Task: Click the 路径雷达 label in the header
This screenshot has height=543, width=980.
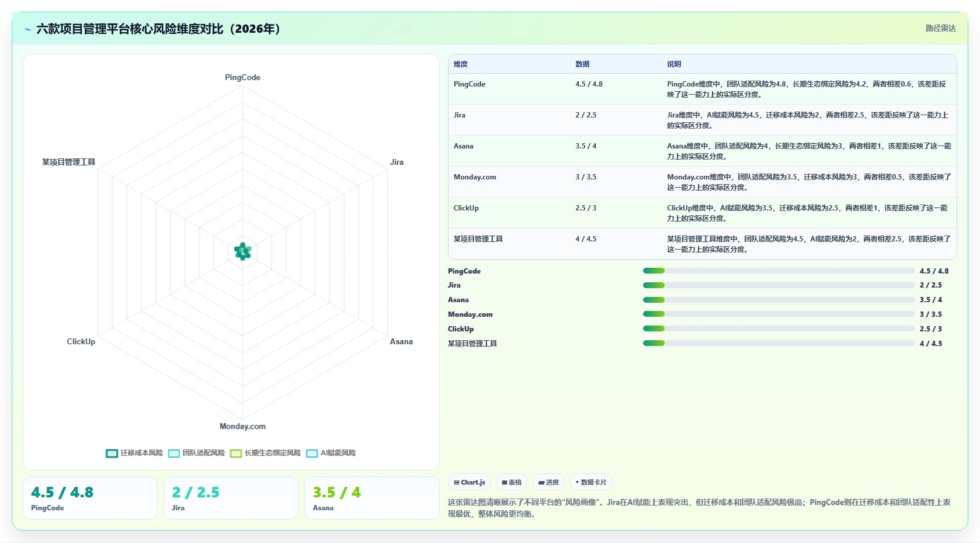Action: point(940,28)
